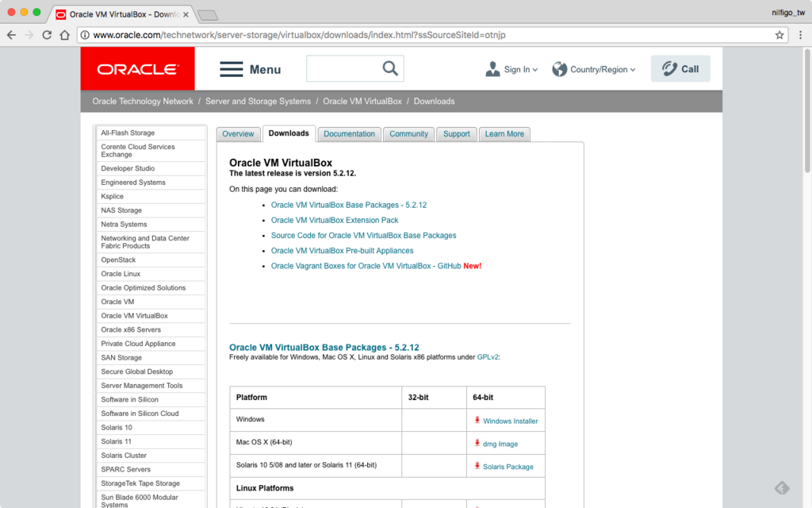Click the globe Country/Region icon
Screen dimensions: 812x508
559,69
